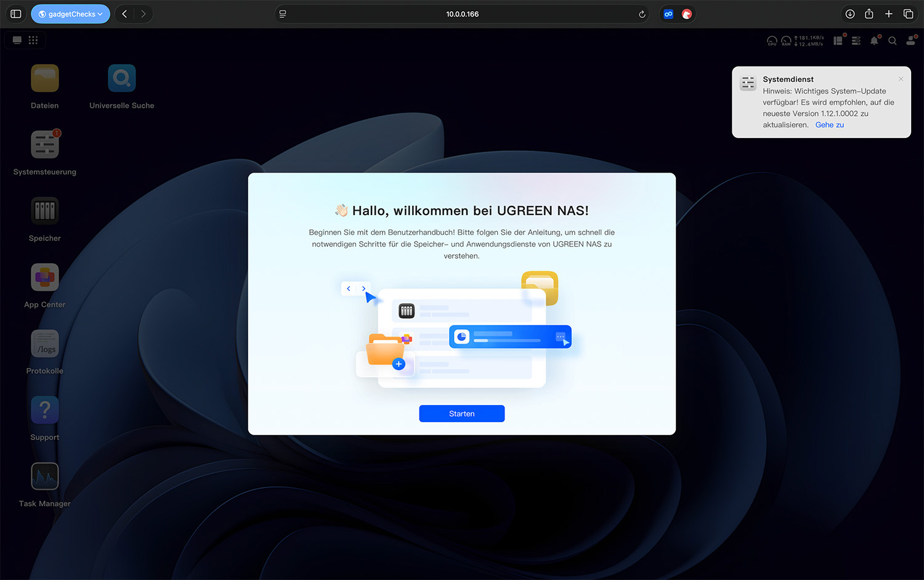Follow the Gehe zu update link
This screenshot has height=580, width=924.
[x=829, y=125]
